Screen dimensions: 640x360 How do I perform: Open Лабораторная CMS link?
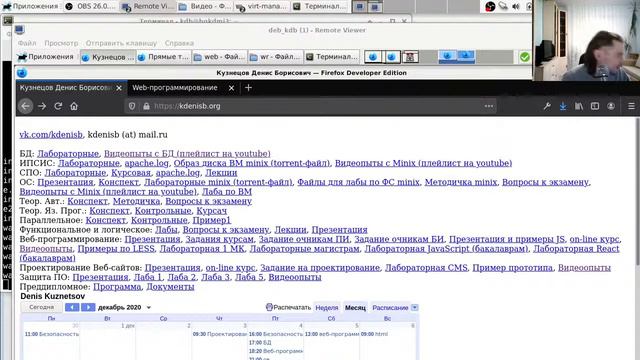pyautogui.click(x=426, y=268)
